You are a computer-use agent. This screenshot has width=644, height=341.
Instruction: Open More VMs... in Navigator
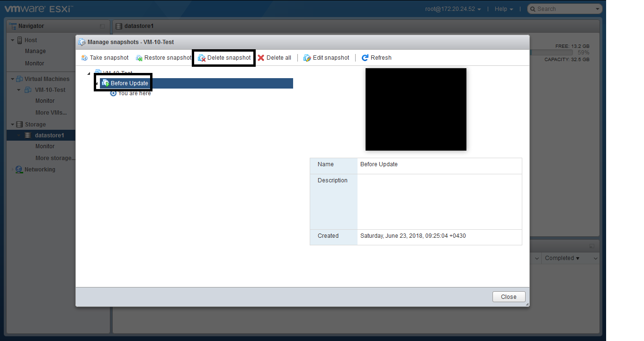51,113
